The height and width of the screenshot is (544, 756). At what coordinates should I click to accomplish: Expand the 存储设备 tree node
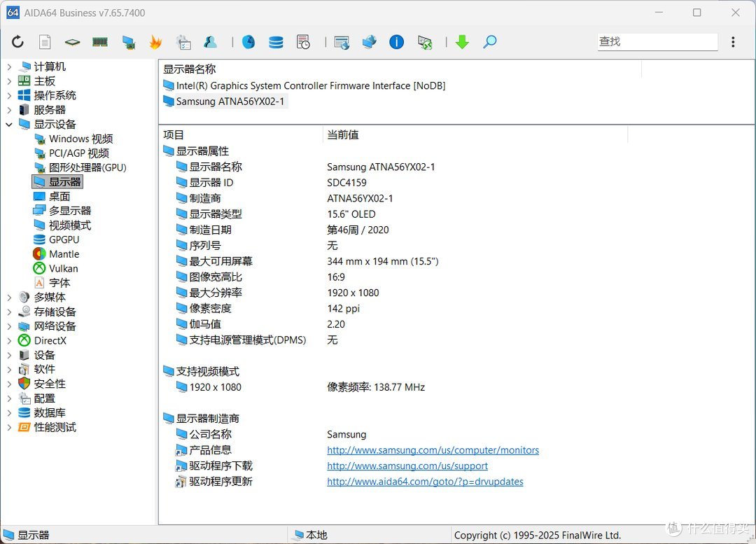[9, 312]
